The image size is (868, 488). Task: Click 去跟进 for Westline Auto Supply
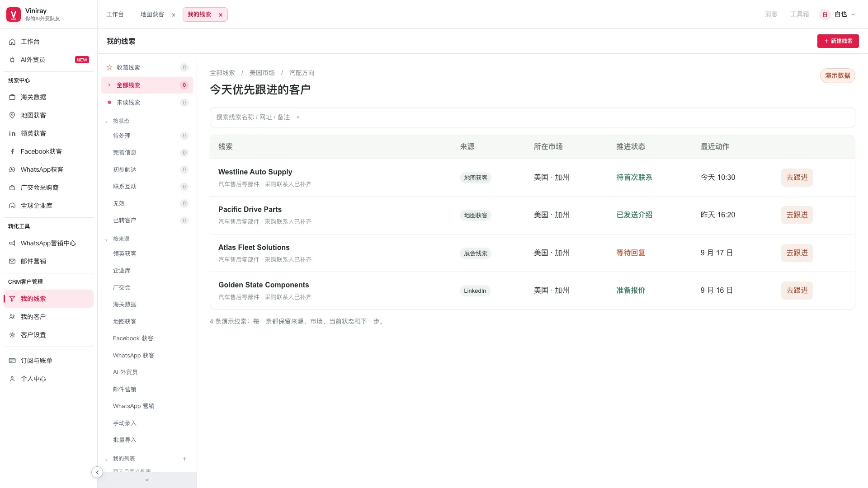797,178
